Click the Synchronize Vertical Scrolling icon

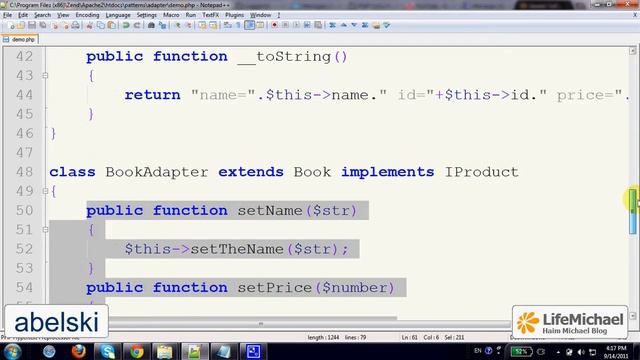[202, 25]
